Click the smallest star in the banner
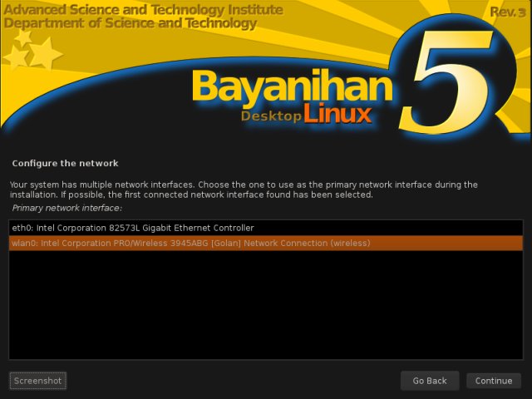532x399 pixels. pos(23,37)
